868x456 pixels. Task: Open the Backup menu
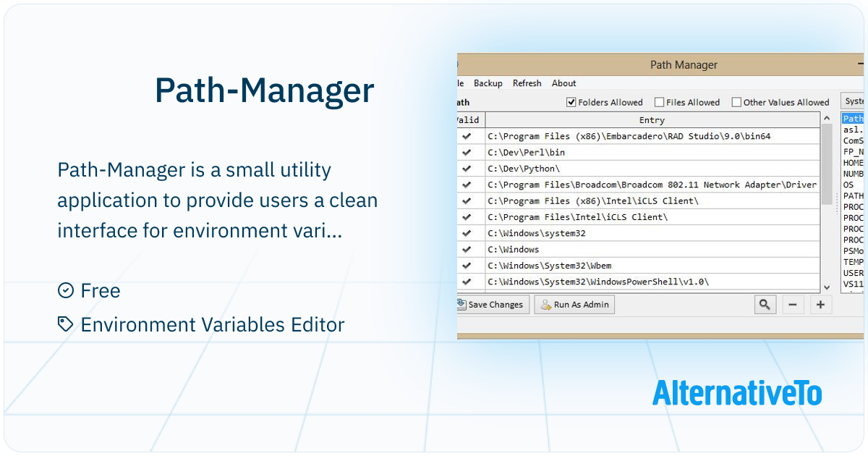pyautogui.click(x=488, y=83)
